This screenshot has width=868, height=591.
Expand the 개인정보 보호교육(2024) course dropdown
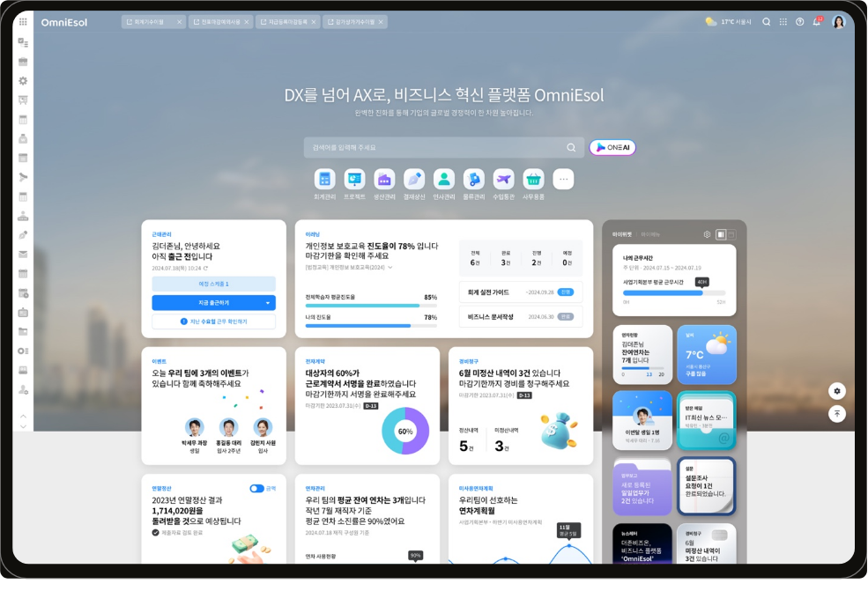(390, 267)
